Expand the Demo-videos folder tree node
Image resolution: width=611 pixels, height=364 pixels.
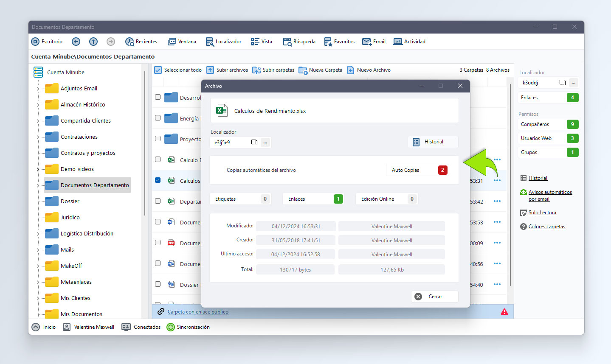pos(38,169)
